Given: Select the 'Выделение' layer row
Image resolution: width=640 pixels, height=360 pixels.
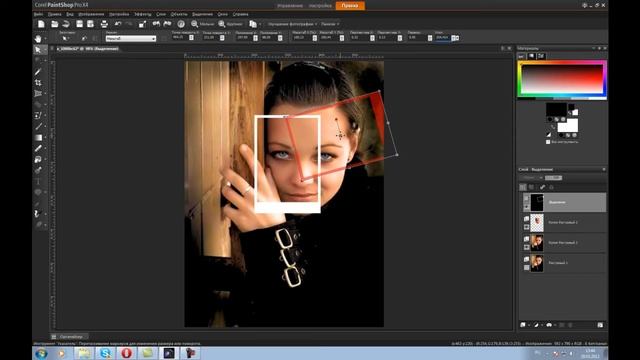Looking at the screenshot, I should 564,202.
